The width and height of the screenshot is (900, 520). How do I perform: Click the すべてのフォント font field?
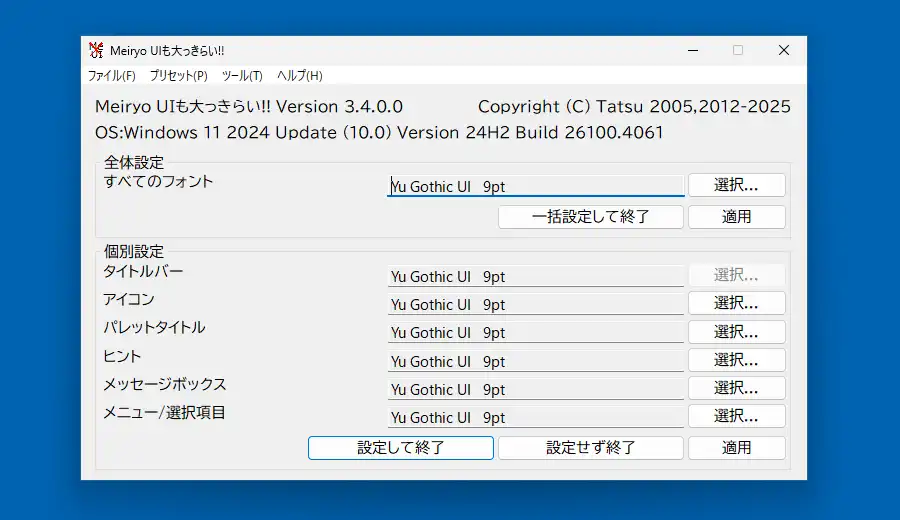coord(536,186)
